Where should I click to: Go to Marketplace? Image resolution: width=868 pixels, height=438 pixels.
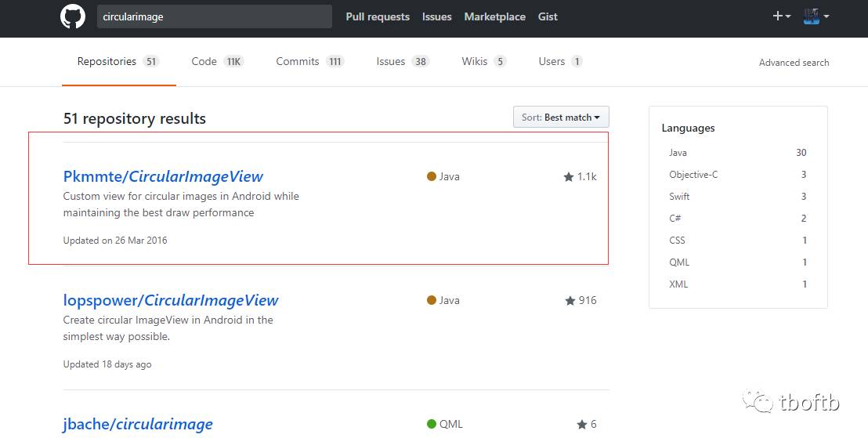495,16
